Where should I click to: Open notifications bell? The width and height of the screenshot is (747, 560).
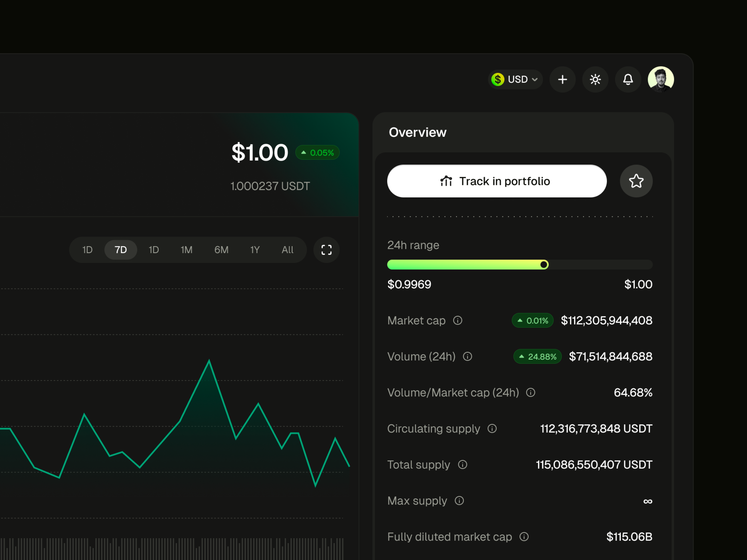click(628, 79)
